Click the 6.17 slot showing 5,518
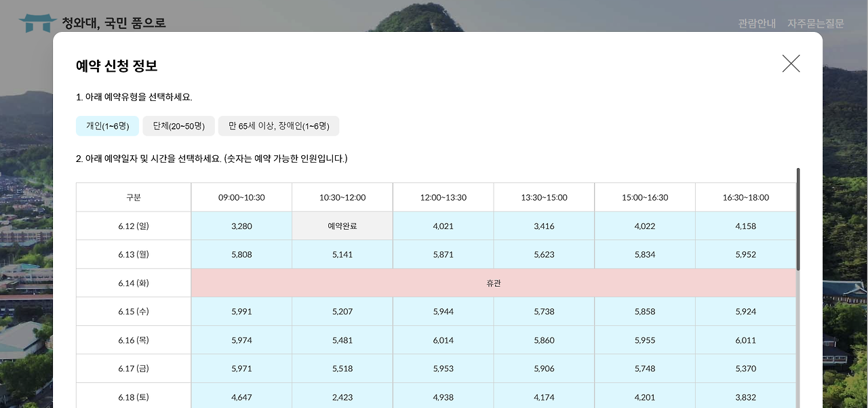This screenshot has height=408, width=868. tap(342, 369)
